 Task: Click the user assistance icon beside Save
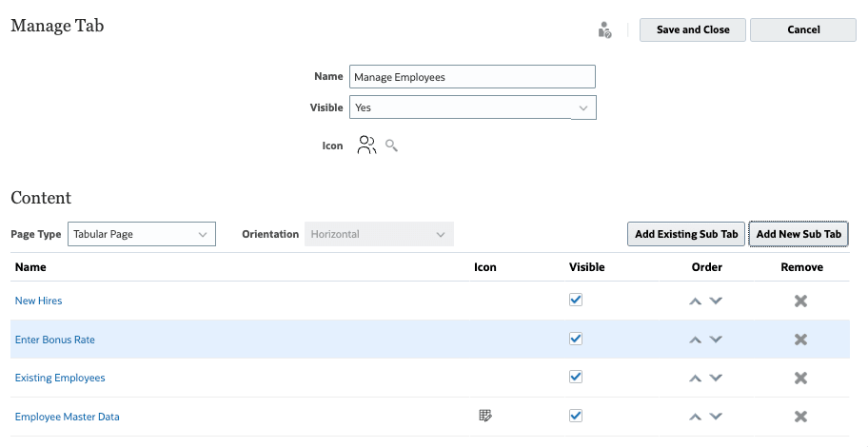coord(604,30)
